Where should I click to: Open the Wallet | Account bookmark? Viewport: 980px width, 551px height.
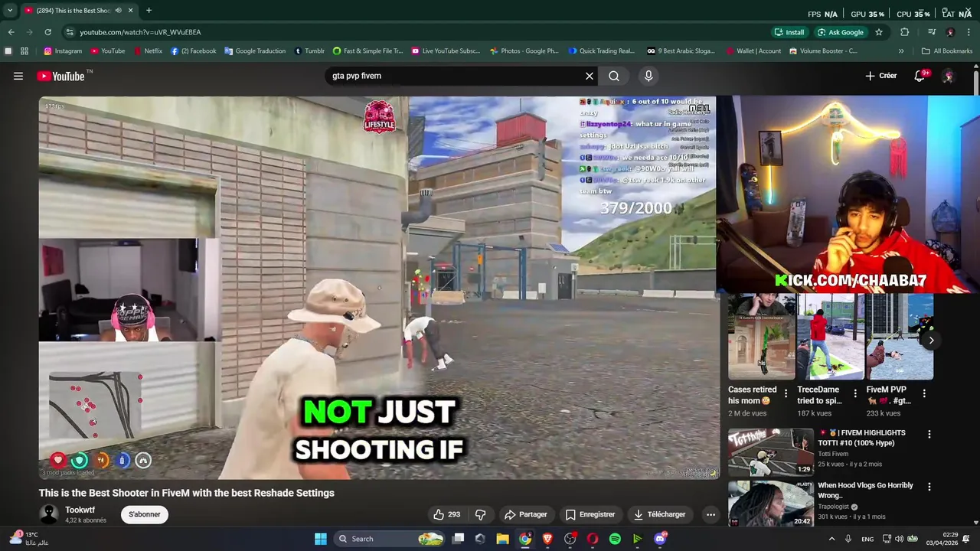pyautogui.click(x=753, y=51)
